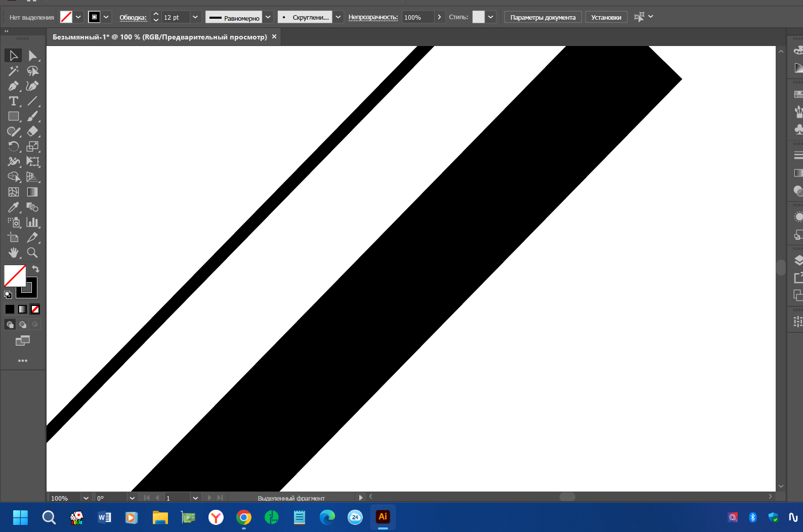
Task: Open the Непрозрачность opacity panel link
Action: (x=373, y=17)
